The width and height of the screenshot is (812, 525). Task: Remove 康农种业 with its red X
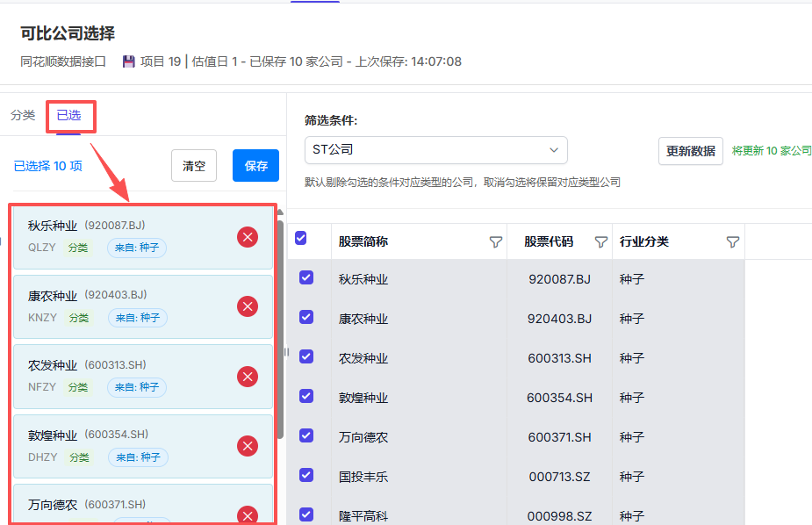[248, 306]
